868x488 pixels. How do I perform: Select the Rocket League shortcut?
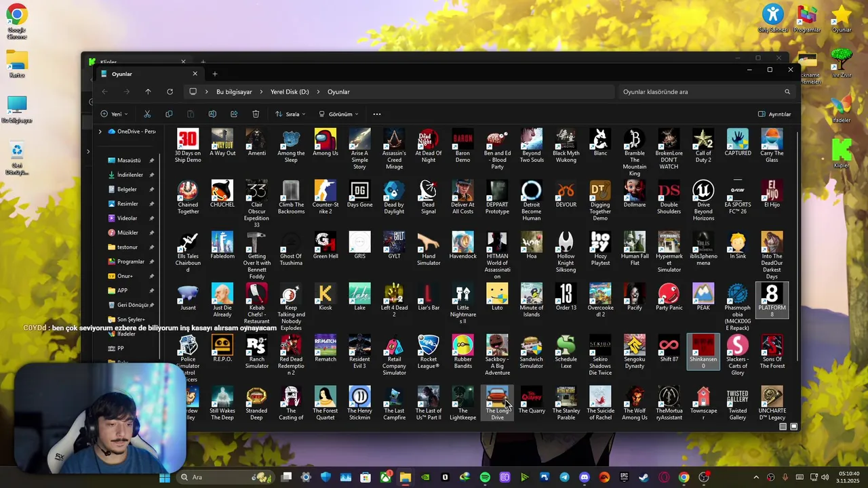click(429, 352)
